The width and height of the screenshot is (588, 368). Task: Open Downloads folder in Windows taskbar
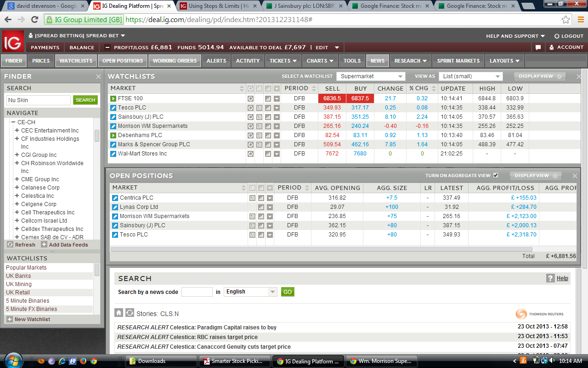pyautogui.click(x=161, y=361)
